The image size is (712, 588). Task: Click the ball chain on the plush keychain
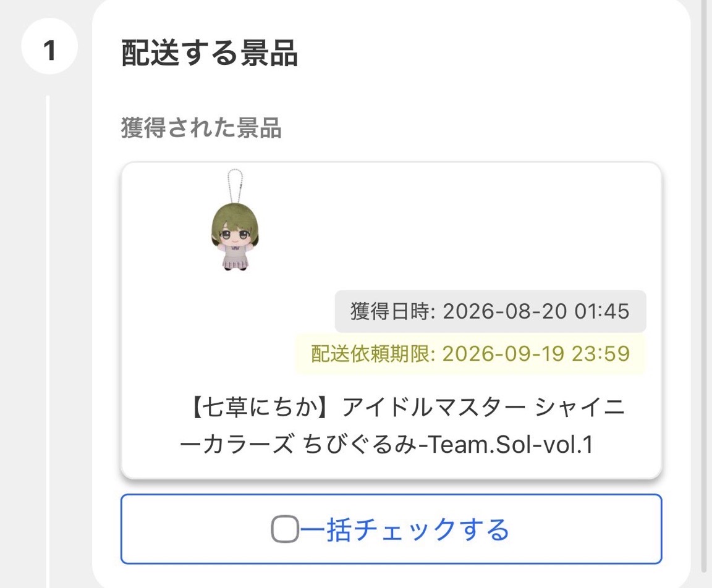point(235,186)
